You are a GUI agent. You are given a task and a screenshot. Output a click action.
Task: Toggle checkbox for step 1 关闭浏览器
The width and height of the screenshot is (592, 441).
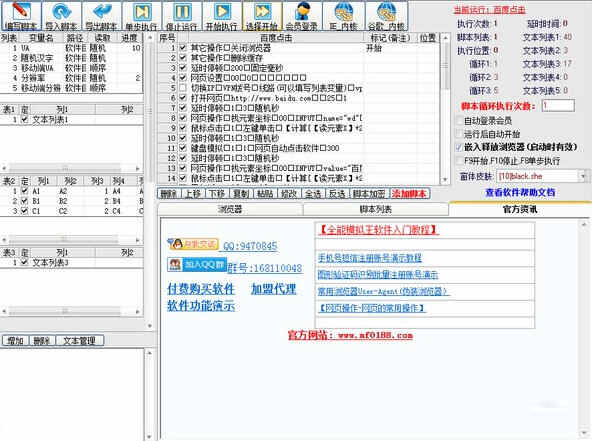coord(183,48)
